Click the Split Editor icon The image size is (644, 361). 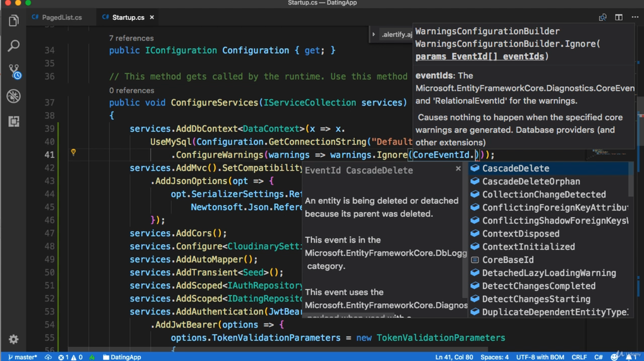pos(618,17)
